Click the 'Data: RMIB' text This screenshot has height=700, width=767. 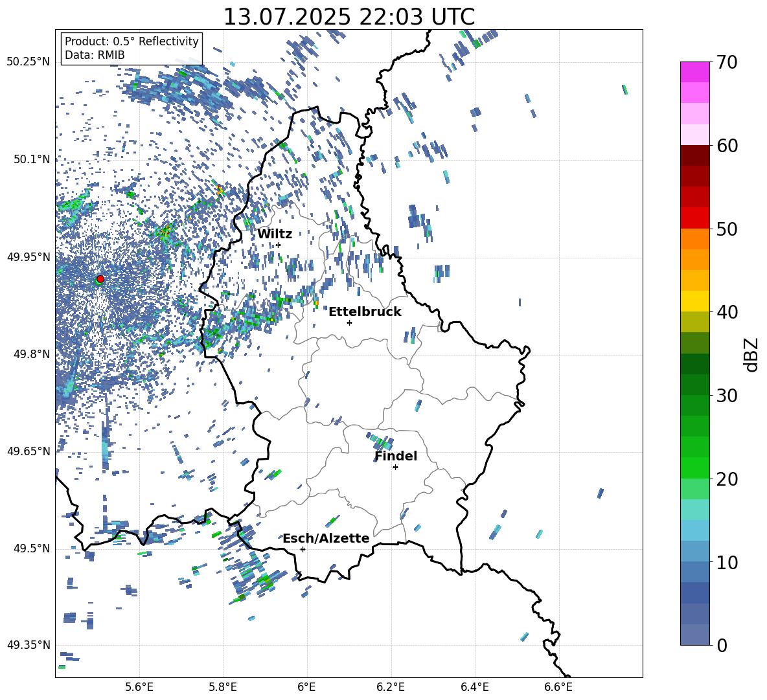tap(95, 55)
